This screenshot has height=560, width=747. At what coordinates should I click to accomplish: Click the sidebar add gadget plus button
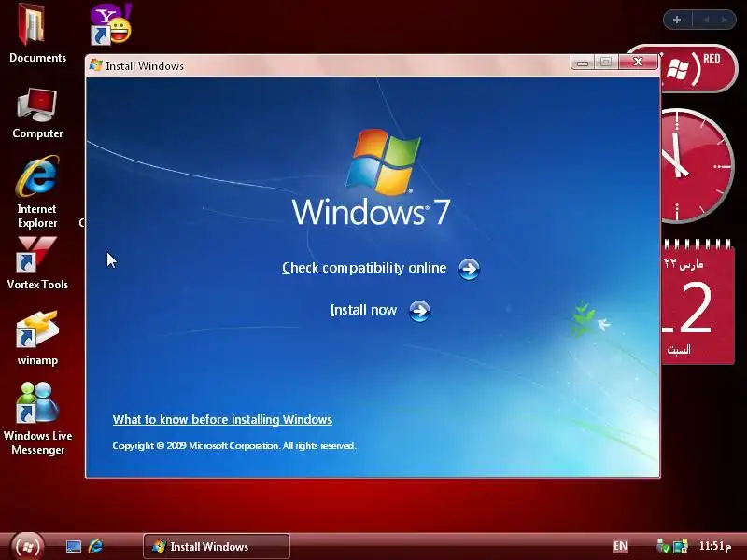(x=677, y=20)
